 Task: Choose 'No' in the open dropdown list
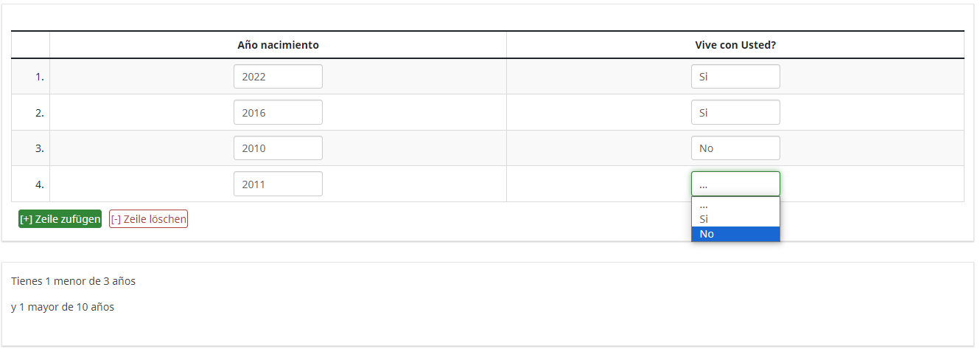tap(735, 234)
